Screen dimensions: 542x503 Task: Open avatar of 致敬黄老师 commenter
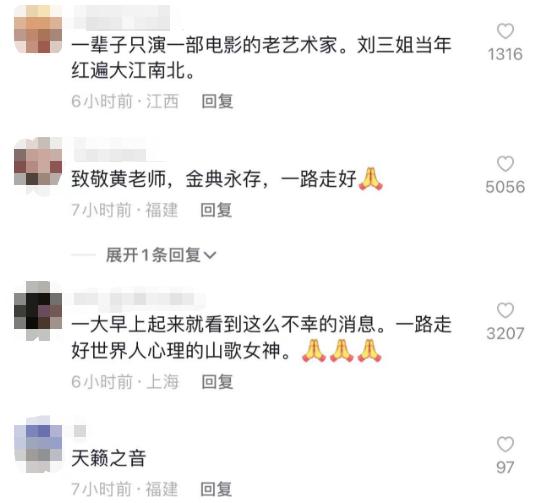click(x=38, y=161)
